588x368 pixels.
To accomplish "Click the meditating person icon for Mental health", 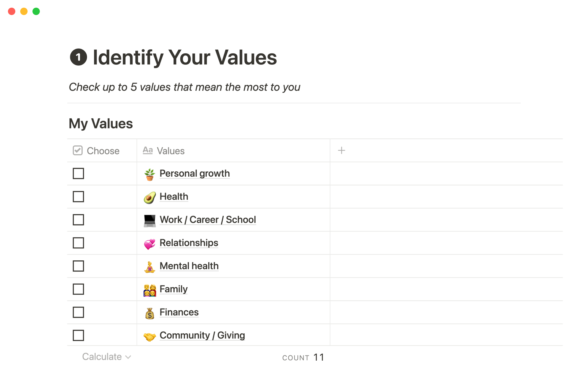I will coord(149,266).
